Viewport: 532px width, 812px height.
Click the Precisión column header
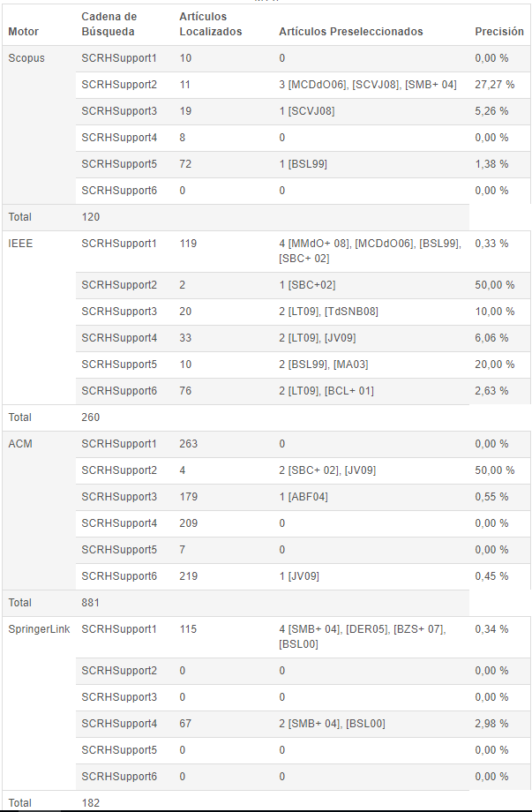[x=499, y=32]
